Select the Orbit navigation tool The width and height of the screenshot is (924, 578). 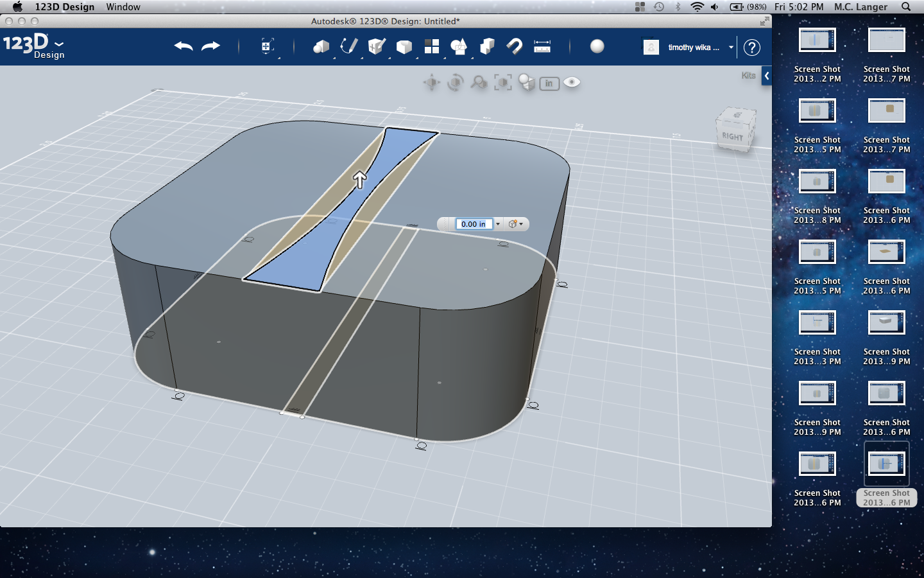[456, 82]
